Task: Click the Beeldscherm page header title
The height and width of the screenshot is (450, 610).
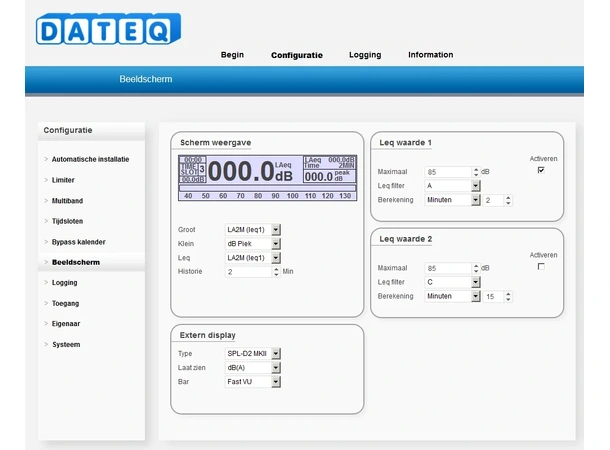Action: [145, 79]
